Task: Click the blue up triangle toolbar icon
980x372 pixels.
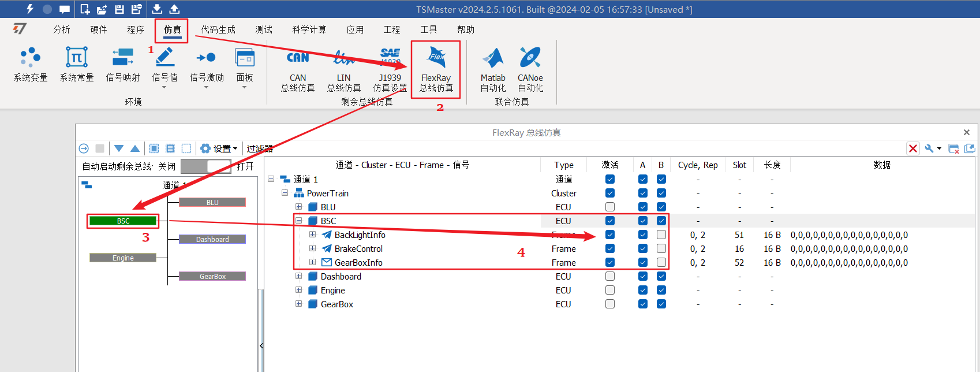Action: (135, 148)
